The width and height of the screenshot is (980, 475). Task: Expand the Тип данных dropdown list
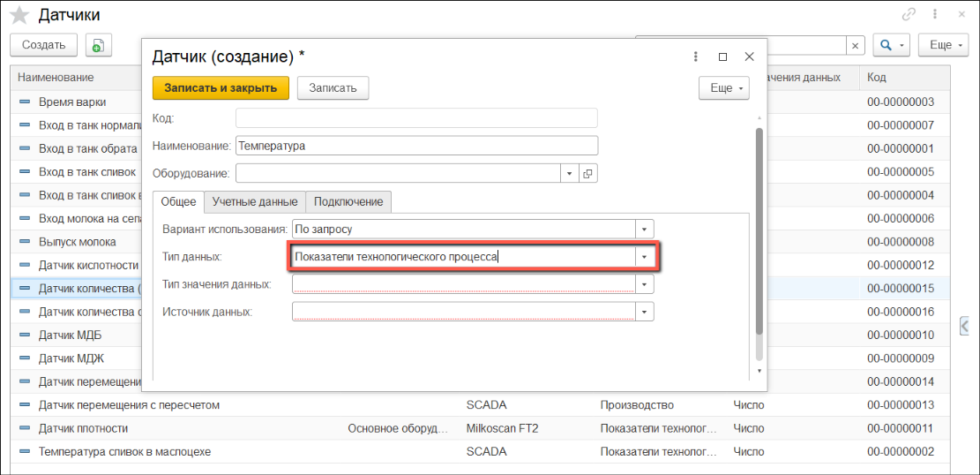click(645, 257)
